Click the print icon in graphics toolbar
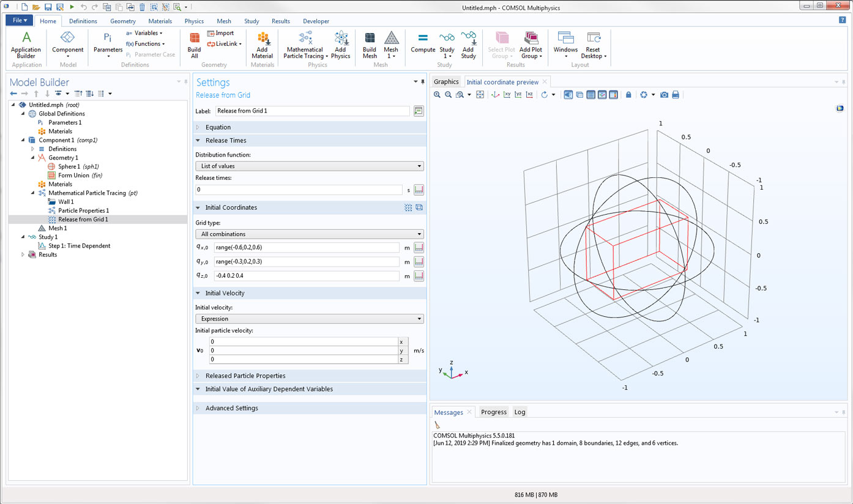Viewport: 853px width, 504px height. tap(676, 95)
